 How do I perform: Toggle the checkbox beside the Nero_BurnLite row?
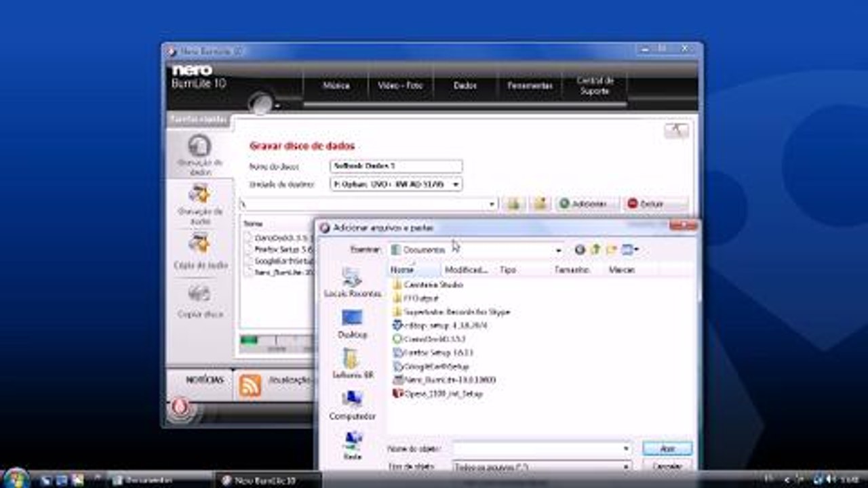click(248, 272)
